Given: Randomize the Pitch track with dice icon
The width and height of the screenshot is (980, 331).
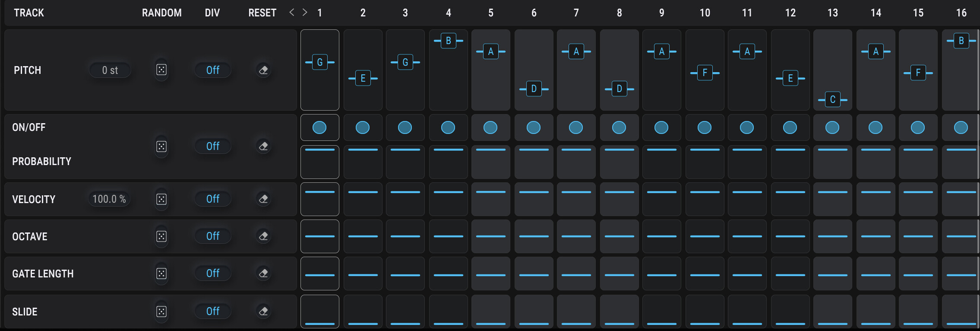Looking at the screenshot, I should (161, 70).
